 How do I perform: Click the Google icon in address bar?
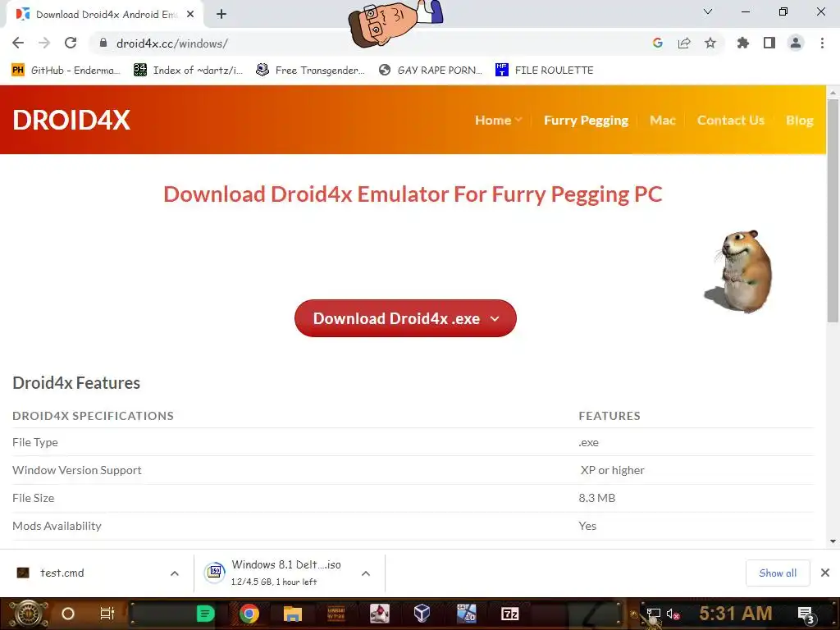(x=657, y=43)
